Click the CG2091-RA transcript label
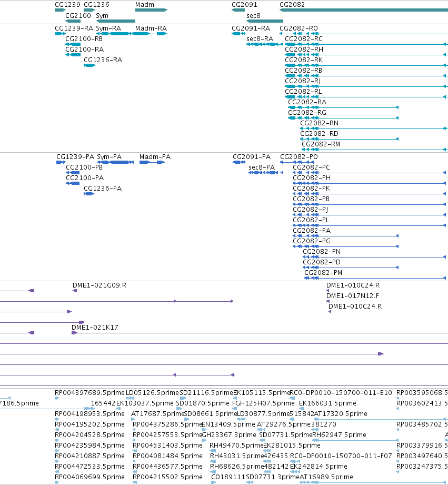The image size is (448, 485). (251, 28)
